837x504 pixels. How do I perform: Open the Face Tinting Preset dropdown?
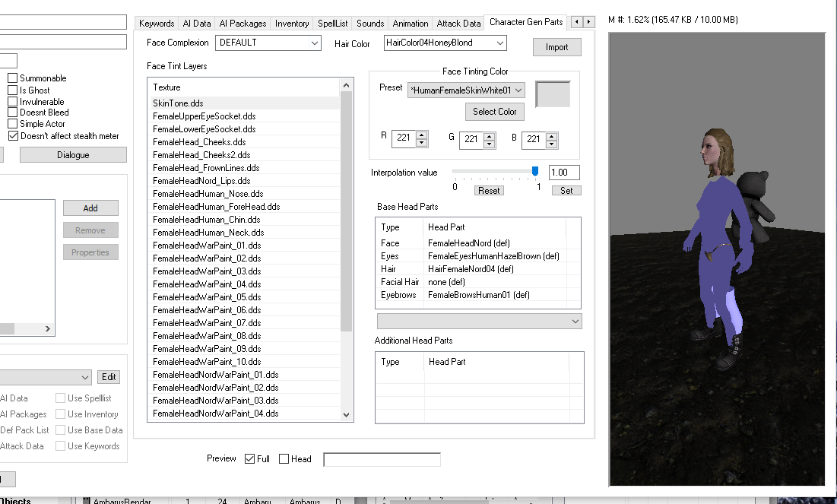point(466,90)
